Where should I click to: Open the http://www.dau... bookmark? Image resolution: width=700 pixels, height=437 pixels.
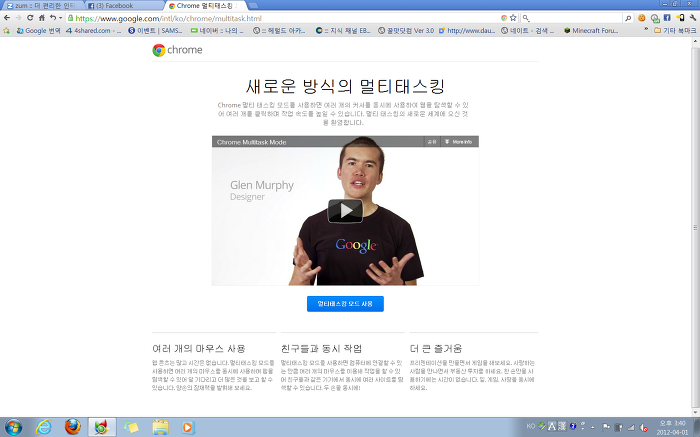467,31
